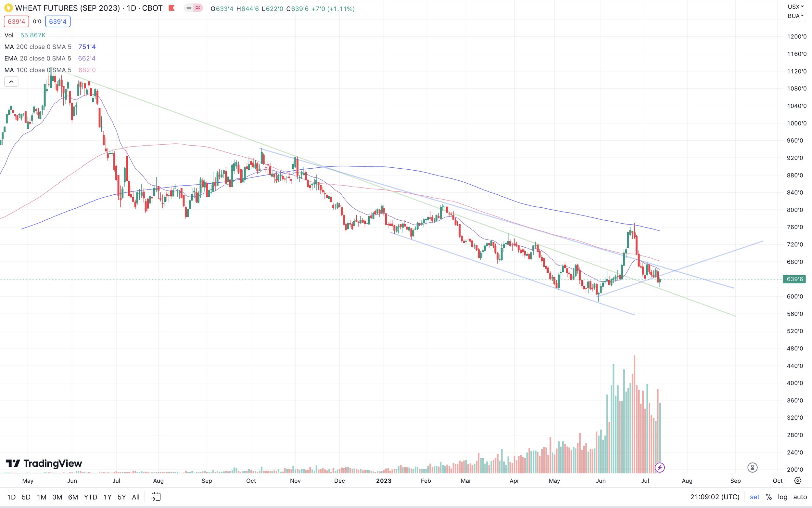Click the pink approximately-equal indicator icon
The width and height of the screenshot is (812, 508).
(x=198, y=8)
